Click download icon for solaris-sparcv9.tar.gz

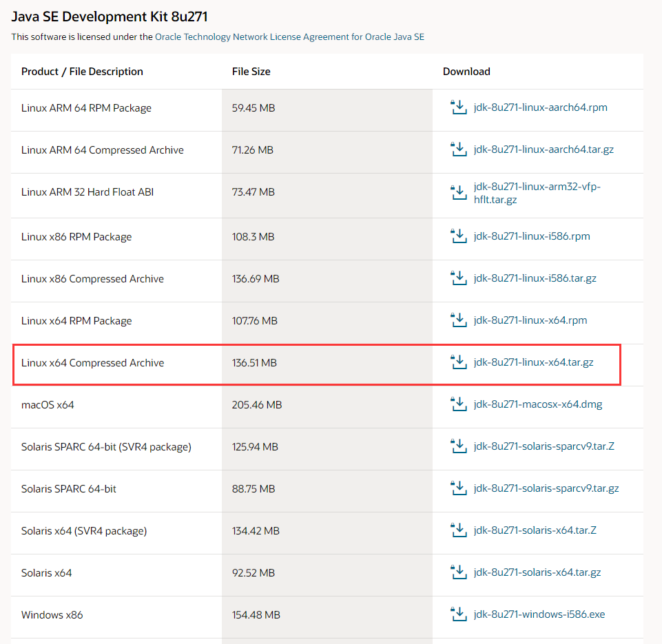click(459, 488)
